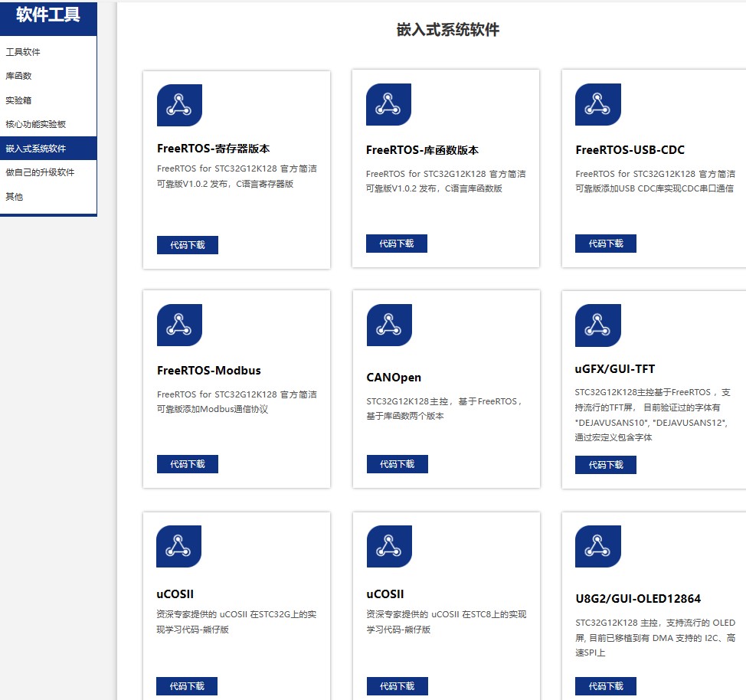Click the U8G2/GUI-OLED12864 card icon
The width and height of the screenshot is (746, 700).
click(597, 546)
